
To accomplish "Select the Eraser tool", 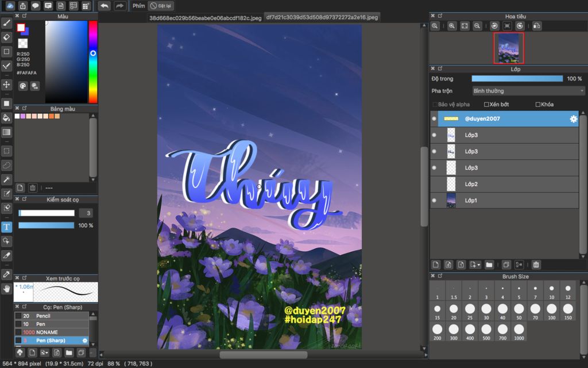I will (x=7, y=37).
